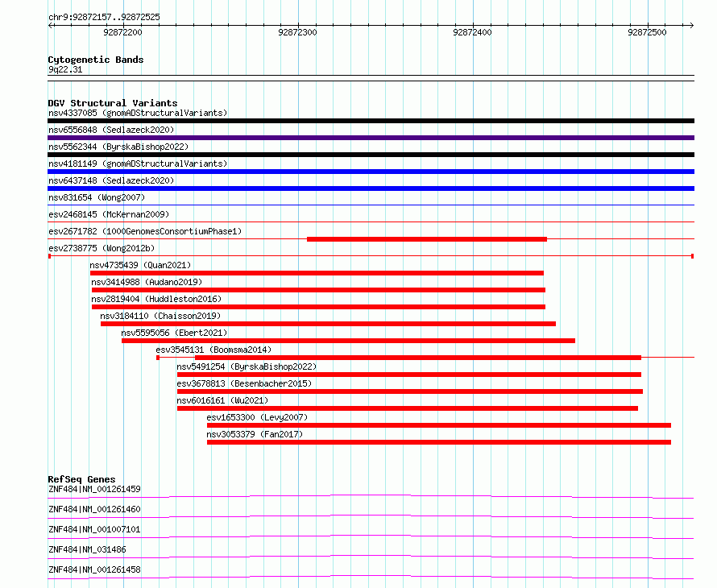Open variant esv1653300 (Levy2007)
The height and width of the screenshot is (588, 717).
coord(257,417)
